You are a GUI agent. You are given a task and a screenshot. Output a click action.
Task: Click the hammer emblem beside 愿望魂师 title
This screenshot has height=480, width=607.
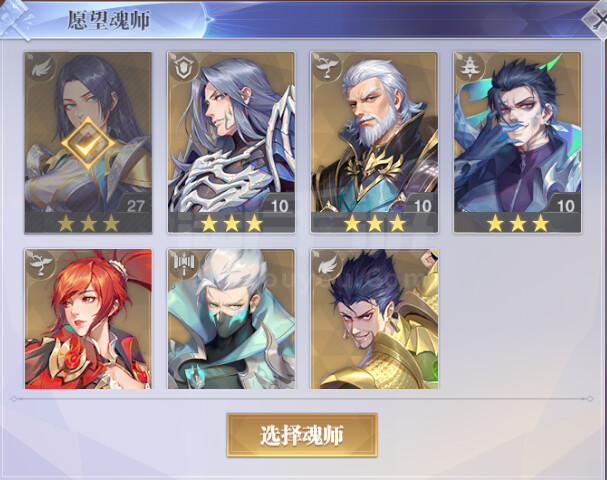pyautogui.click(x=15, y=19)
